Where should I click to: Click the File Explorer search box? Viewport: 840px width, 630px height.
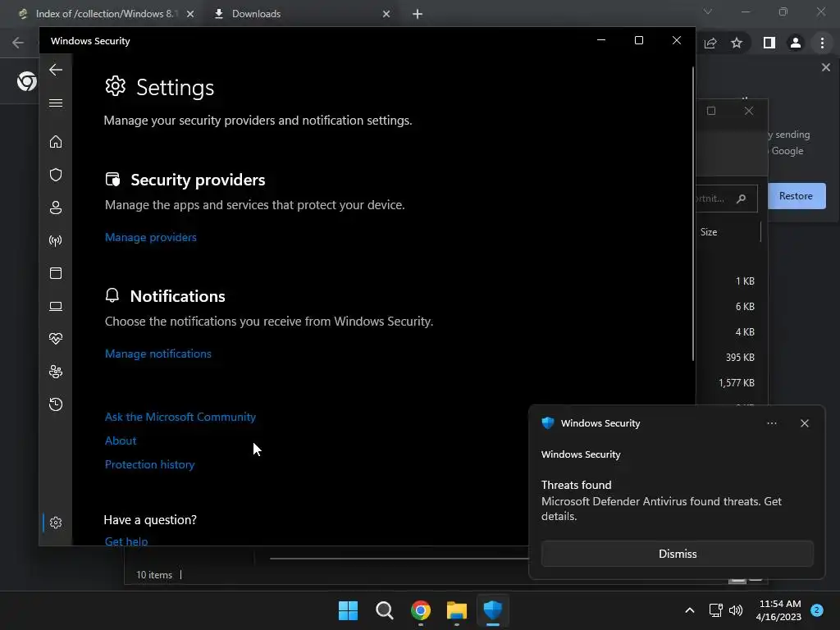coord(726,199)
